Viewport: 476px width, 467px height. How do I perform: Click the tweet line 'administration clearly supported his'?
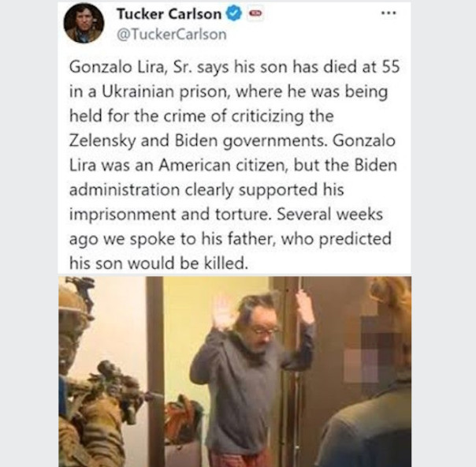(x=206, y=190)
